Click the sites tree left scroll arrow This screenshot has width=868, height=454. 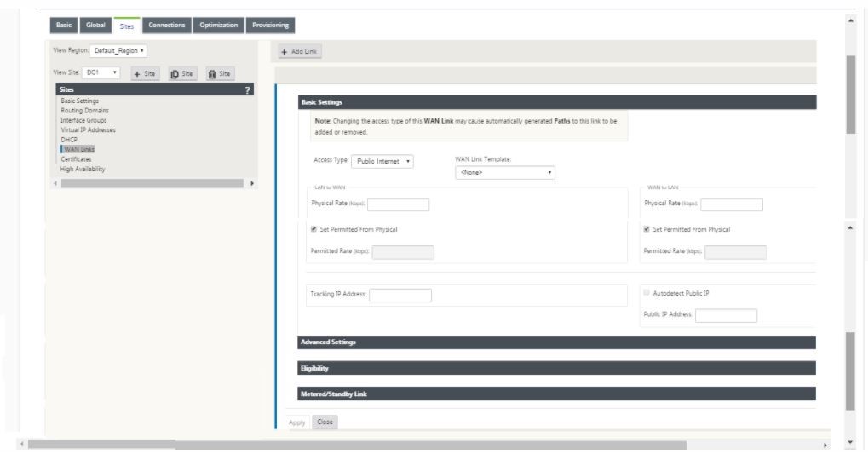coord(55,183)
